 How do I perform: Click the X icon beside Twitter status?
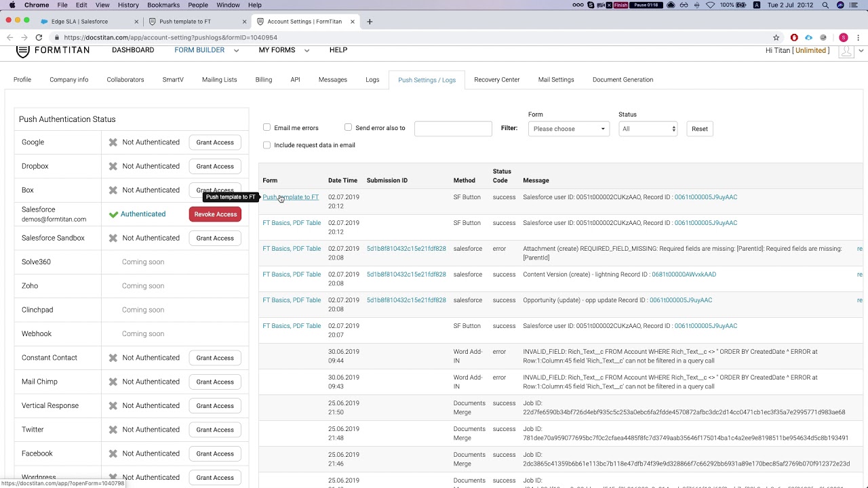(113, 430)
